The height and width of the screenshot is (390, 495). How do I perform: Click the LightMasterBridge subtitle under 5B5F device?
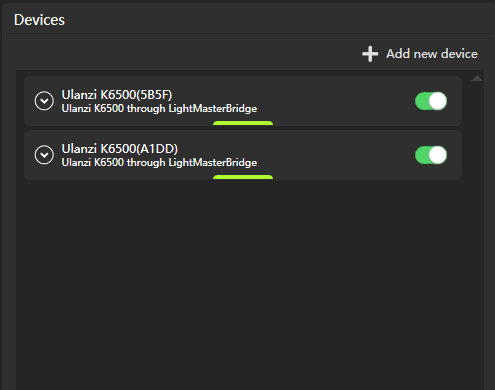pyautogui.click(x=159, y=109)
